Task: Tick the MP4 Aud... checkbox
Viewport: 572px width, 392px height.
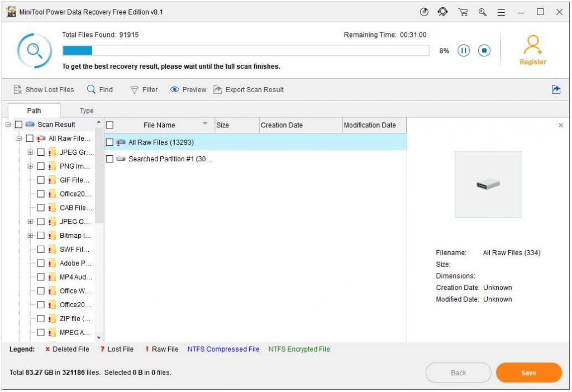Action: (41, 277)
